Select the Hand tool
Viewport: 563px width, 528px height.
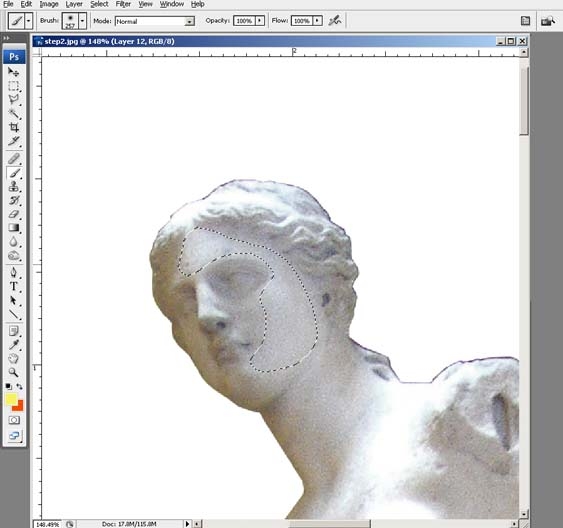(14, 358)
